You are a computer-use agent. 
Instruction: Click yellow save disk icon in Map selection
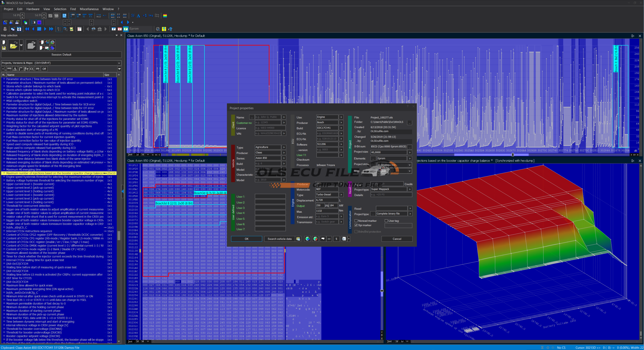click(x=4, y=48)
